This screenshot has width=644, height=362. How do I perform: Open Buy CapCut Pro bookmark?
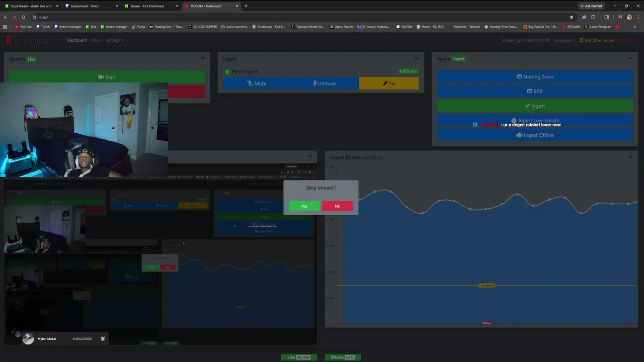pyautogui.click(x=541, y=27)
